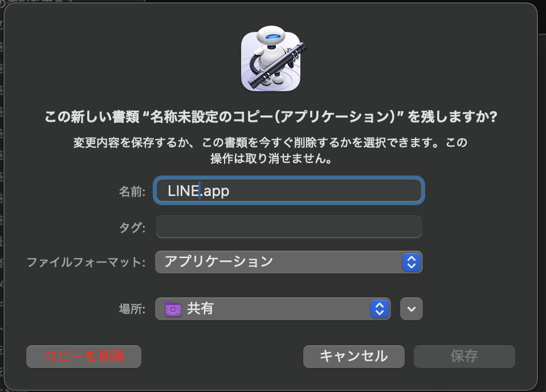This screenshot has height=392, width=546.
Task: Click the Automator robot icon
Action: (271, 59)
